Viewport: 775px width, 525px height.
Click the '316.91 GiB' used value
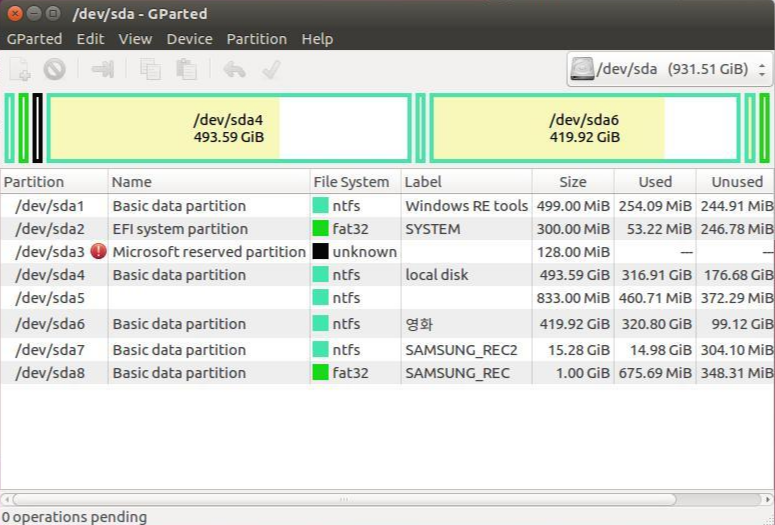pos(656,275)
